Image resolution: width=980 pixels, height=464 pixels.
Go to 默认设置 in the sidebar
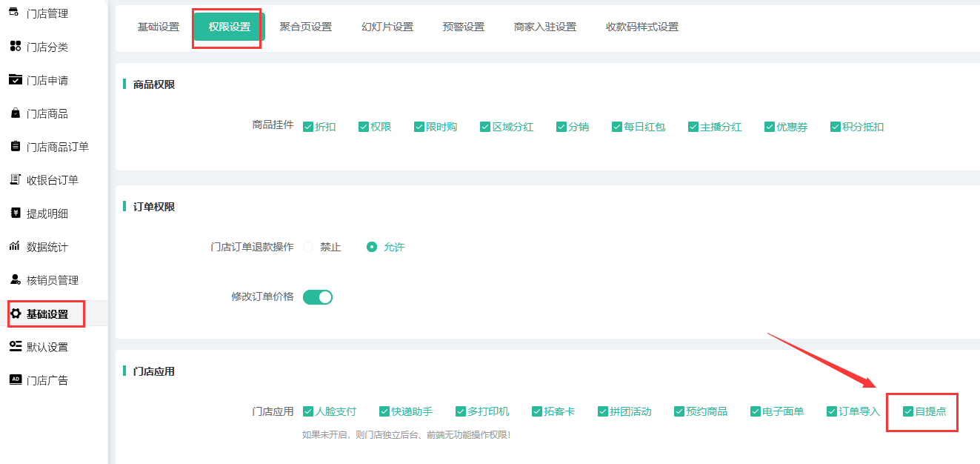click(47, 347)
